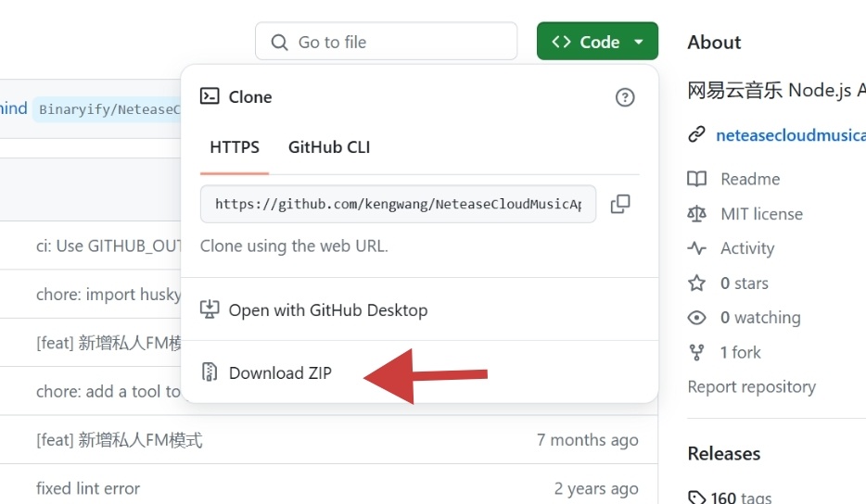
Task: Click the Readme book icon
Action: (x=696, y=179)
